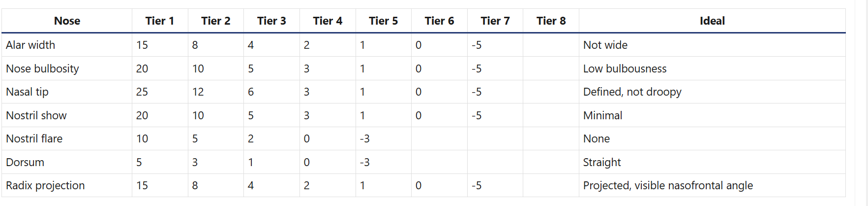The width and height of the screenshot is (868, 206).
Task: Select the 'Low bulbousness' ideal cell
Action: [x=625, y=69]
